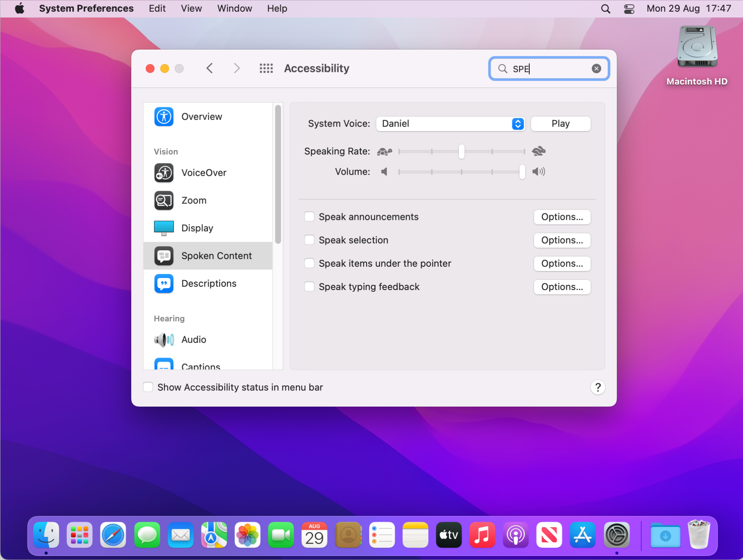Click the Speaking Rate slider knob

[461, 151]
